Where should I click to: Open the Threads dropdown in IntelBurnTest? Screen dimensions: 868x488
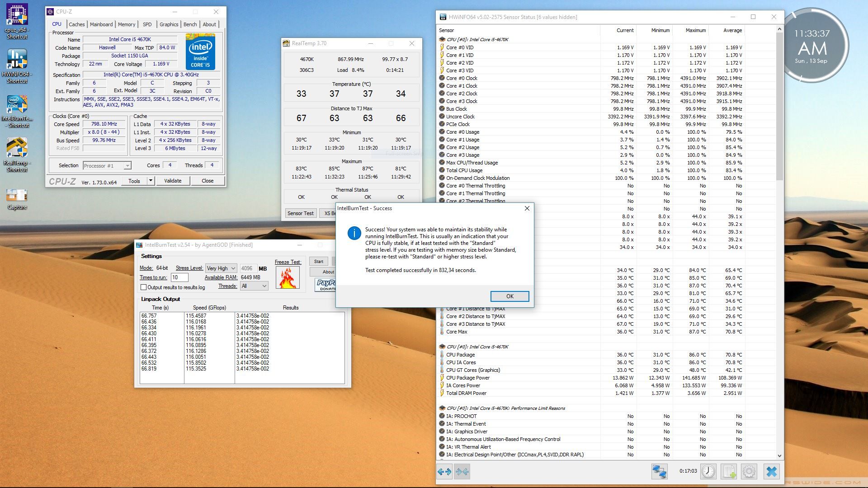pos(254,286)
